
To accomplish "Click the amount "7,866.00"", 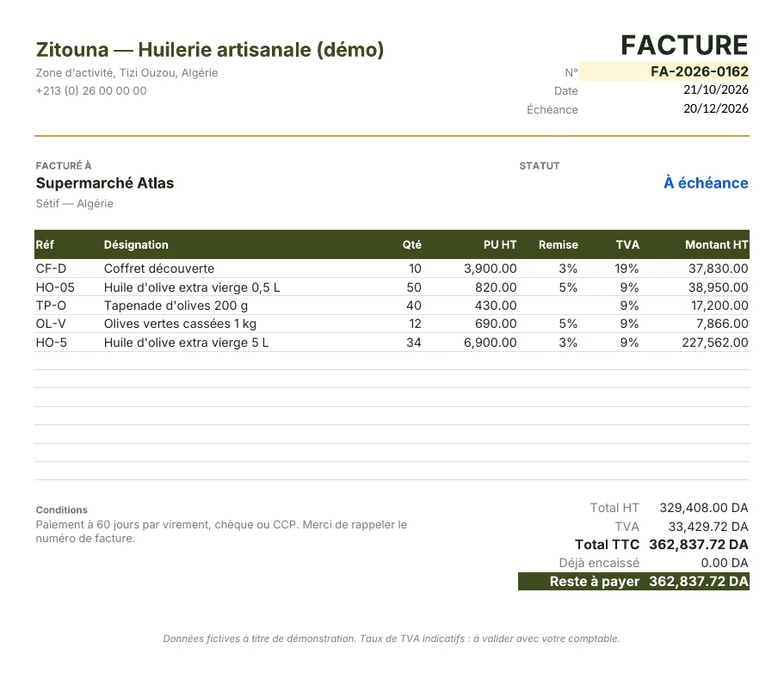I will click(723, 324).
